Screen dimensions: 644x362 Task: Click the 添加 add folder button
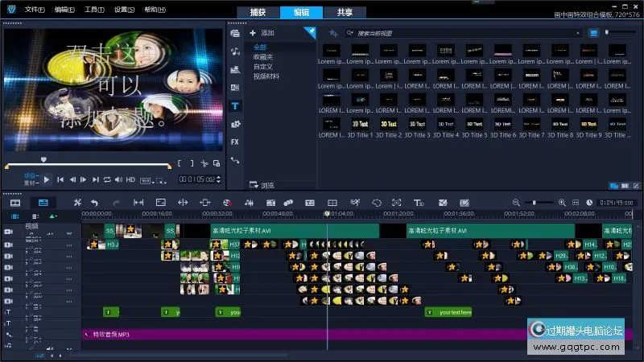tap(262, 33)
